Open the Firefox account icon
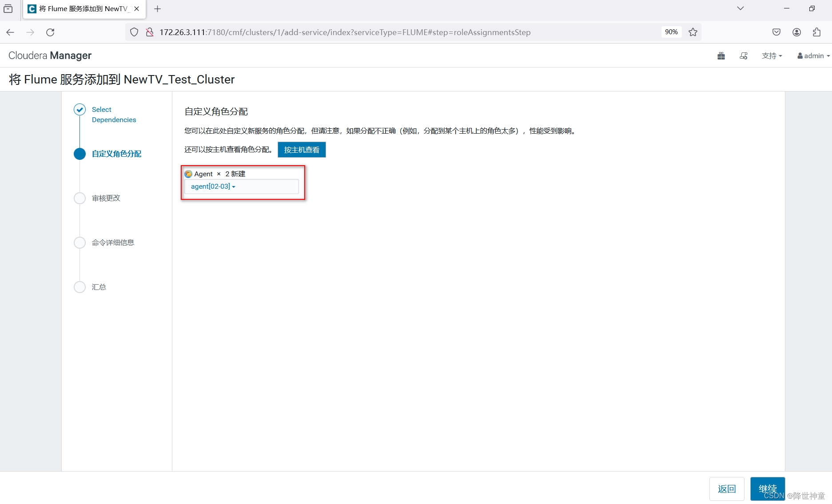This screenshot has width=832, height=504. point(796,32)
